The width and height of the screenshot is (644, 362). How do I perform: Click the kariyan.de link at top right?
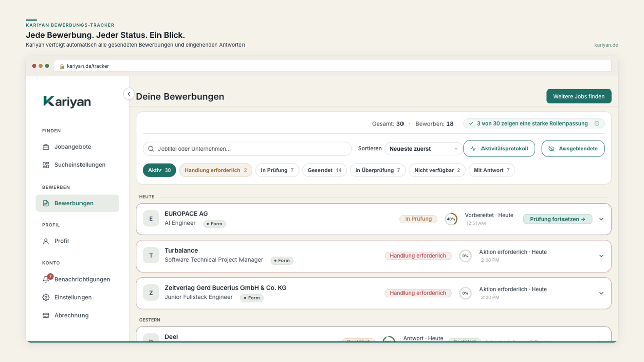click(606, 45)
